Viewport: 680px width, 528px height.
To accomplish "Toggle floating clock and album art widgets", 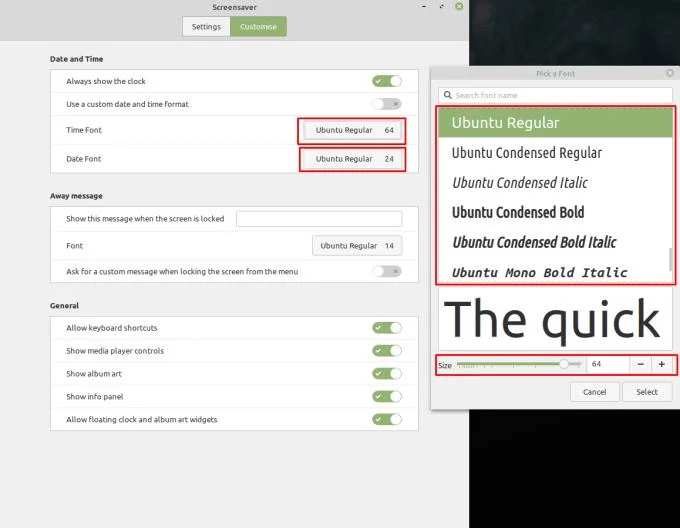I will pyautogui.click(x=387, y=419).
